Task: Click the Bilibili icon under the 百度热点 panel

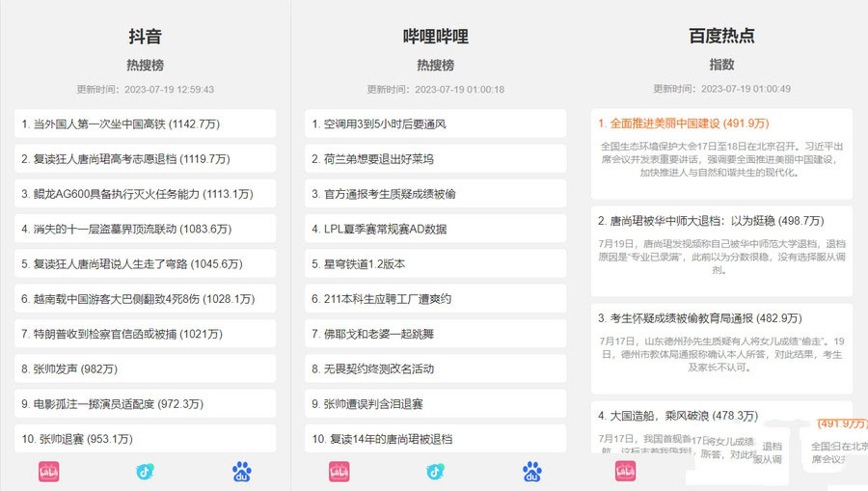Action: pyautogui.click(x=626, y=472)
